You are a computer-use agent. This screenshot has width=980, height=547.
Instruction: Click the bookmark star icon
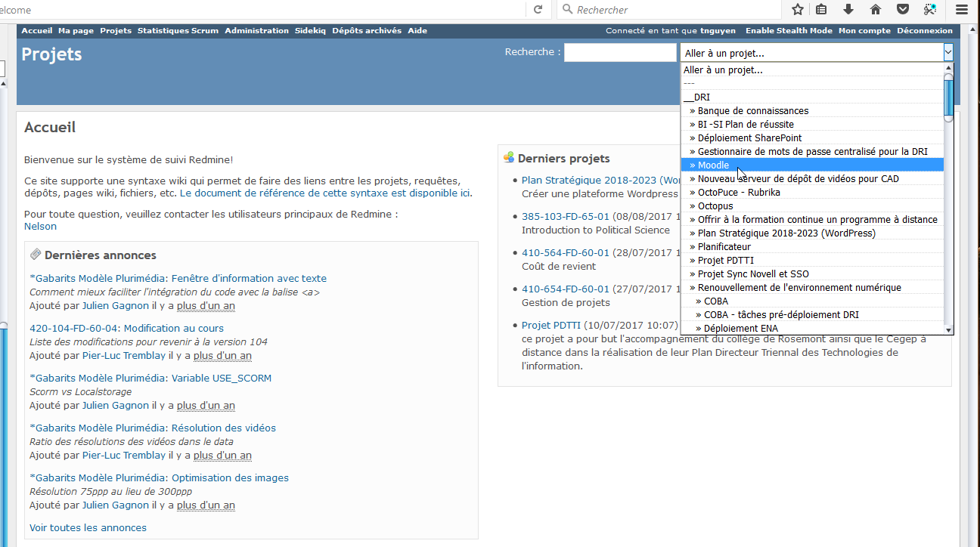point(798,10)
